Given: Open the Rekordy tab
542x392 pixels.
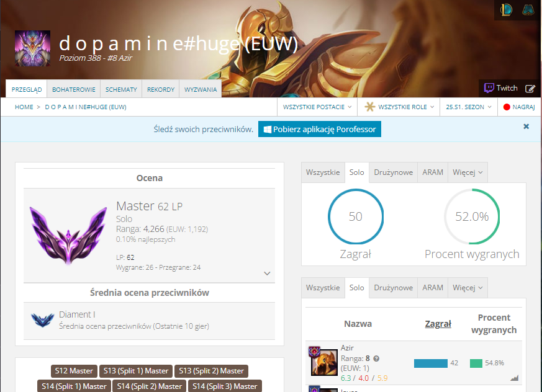Looking at the screenshot, I should click(x=161, y=89).
